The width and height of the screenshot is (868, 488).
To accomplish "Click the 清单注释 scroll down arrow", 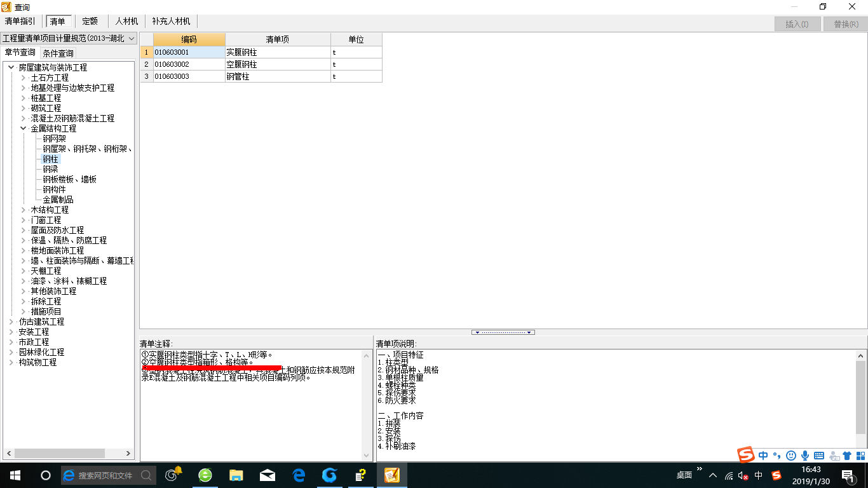I will 366,456.
